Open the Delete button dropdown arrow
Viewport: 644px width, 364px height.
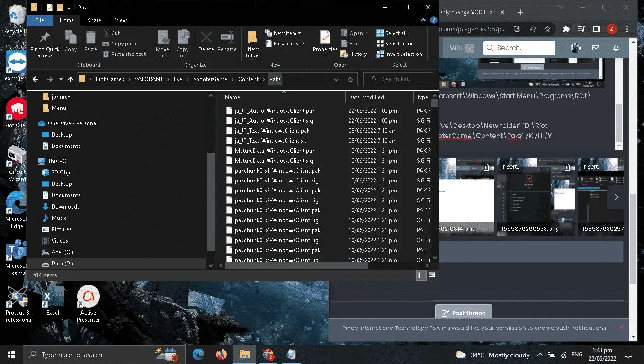click(x=206, y=55)
